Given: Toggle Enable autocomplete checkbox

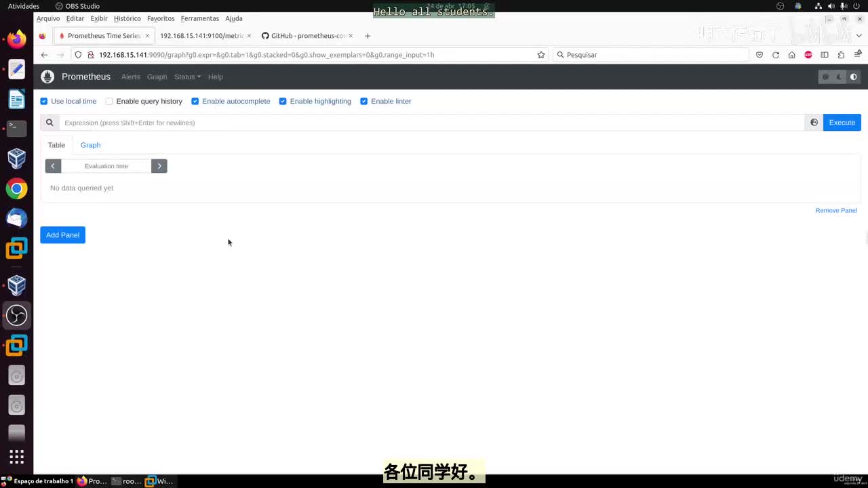Looking at the screenshot, I should coord(195,101).
